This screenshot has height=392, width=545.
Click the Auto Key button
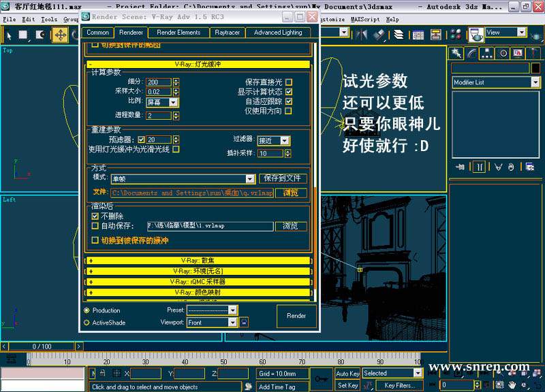click(x=347, y=374)
